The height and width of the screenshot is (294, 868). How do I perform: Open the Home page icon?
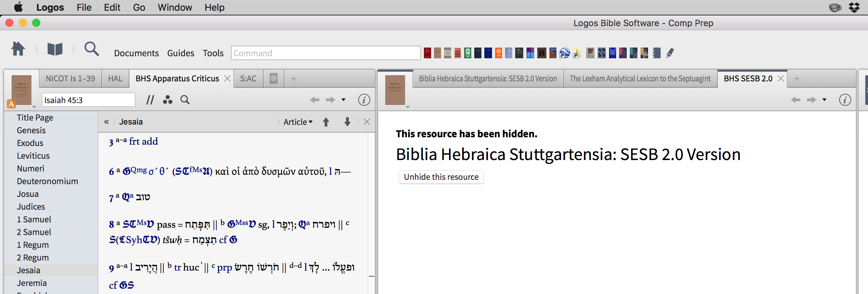click(x=18, y=49)
